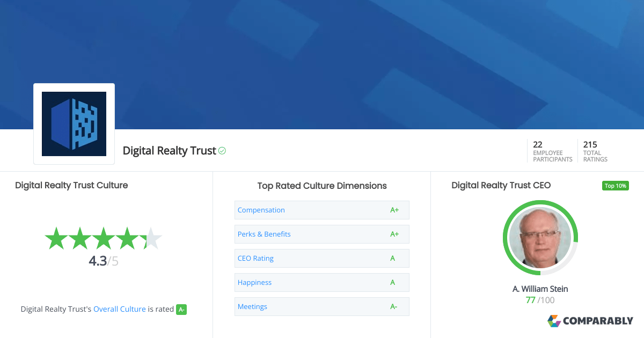
Task: Click the A+ grade beside Compensation
Action: point(394,210)
